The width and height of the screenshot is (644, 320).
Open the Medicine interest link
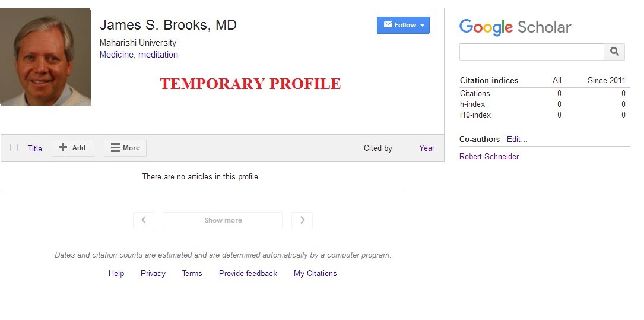point(116,55)
